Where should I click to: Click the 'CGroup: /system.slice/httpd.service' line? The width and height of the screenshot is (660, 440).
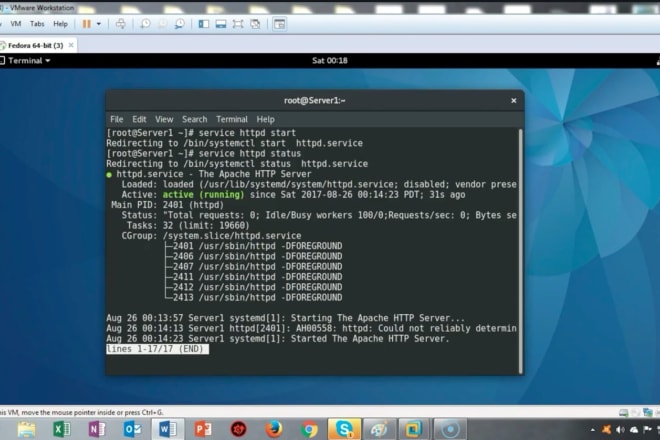click(211, 236)
